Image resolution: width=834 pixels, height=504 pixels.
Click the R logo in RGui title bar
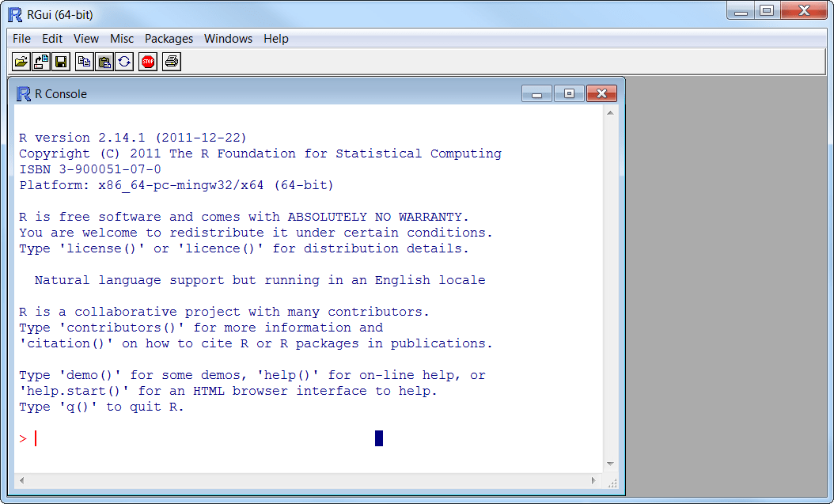point(15,14)
